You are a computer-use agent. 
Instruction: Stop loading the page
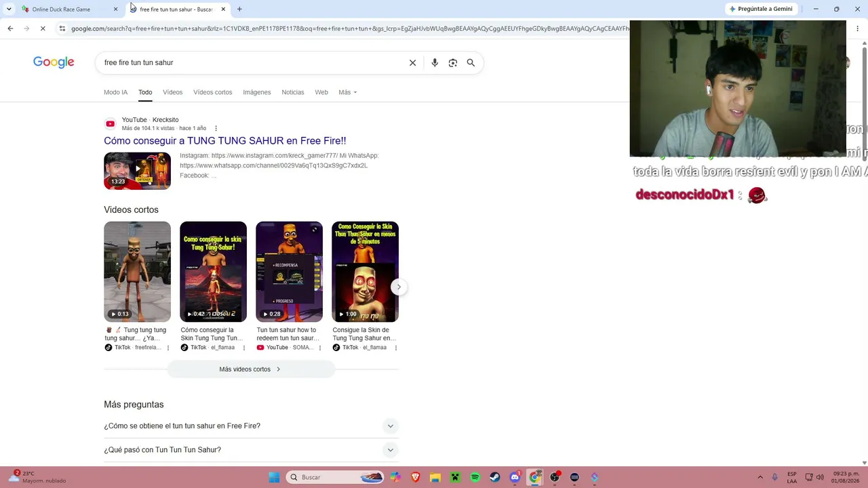[x=42, y=28]
